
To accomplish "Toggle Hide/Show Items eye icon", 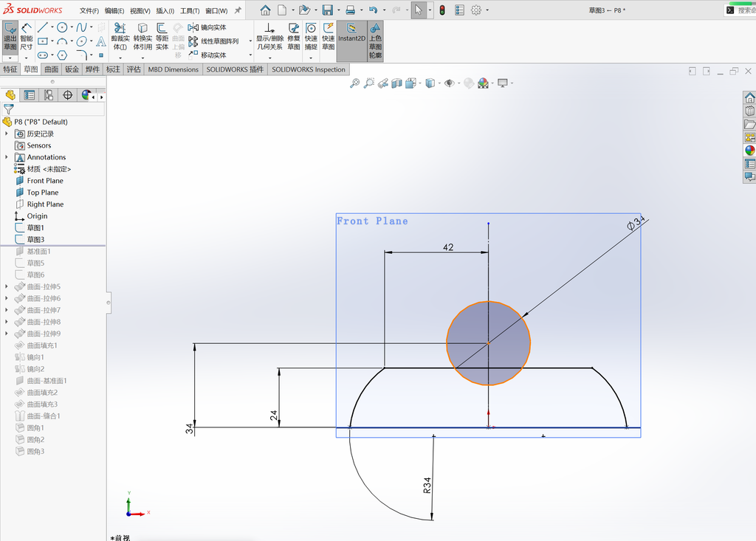I will tap(450, 83).
